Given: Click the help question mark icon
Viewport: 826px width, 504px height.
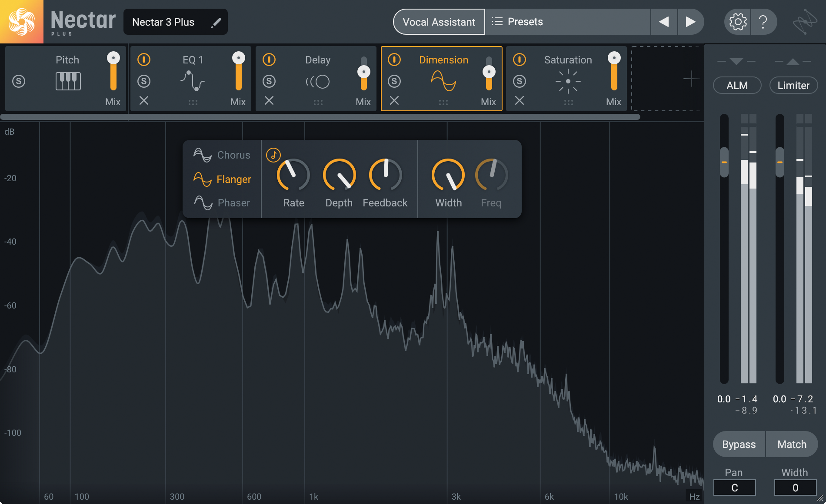Looking at the screenshot, I should coord(763,22).
